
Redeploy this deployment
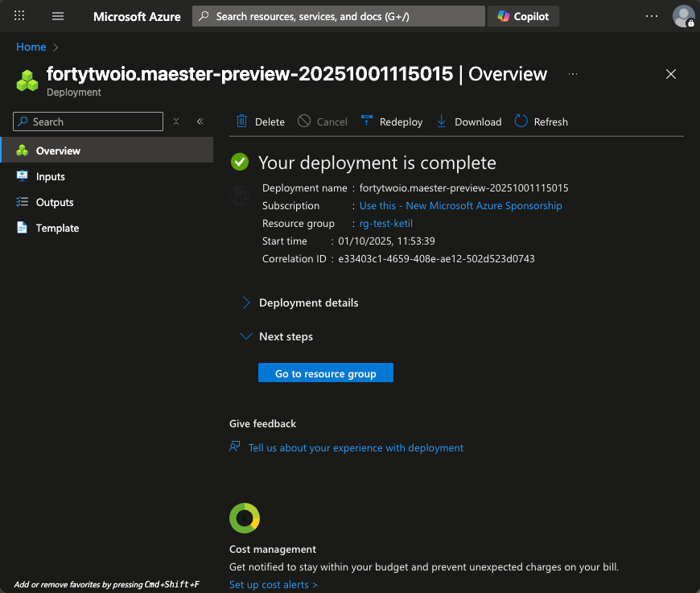[392, 121]
